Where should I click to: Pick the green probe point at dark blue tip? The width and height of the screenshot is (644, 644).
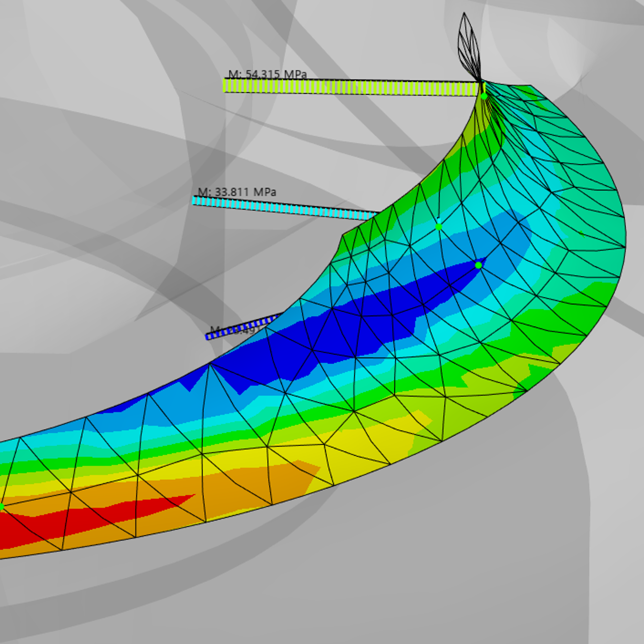478,265
